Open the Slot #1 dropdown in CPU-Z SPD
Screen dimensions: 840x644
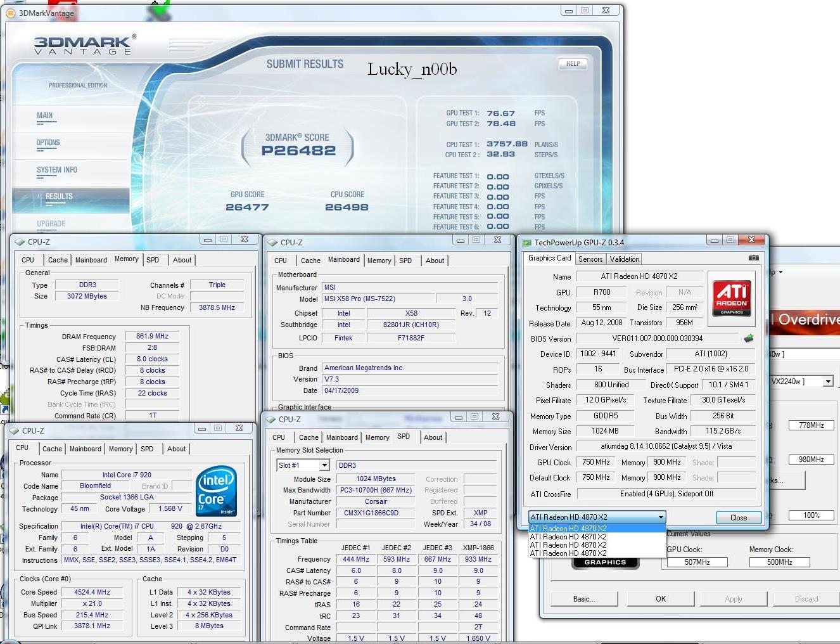[324, 465]
